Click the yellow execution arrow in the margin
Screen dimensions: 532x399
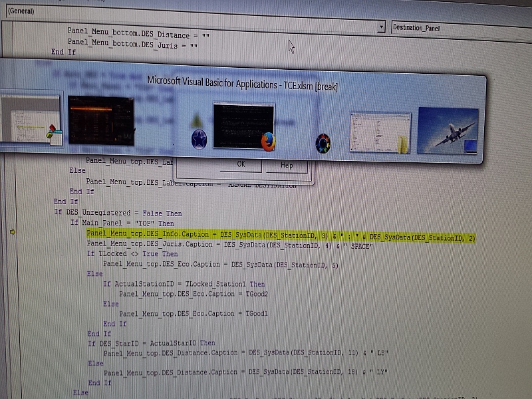13,231
